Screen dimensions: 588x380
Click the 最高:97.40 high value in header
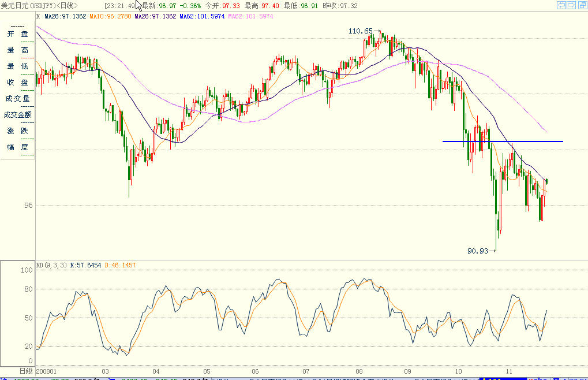coord(262,6)
